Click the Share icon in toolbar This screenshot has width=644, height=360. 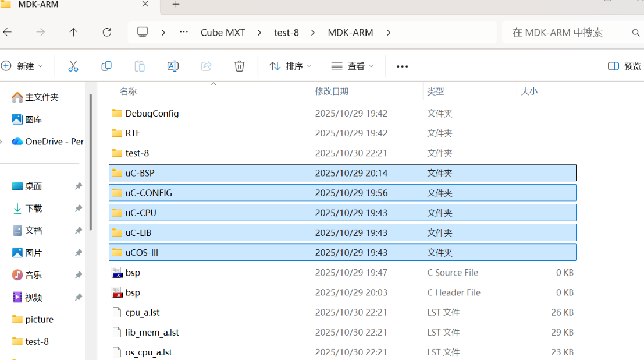206,66
